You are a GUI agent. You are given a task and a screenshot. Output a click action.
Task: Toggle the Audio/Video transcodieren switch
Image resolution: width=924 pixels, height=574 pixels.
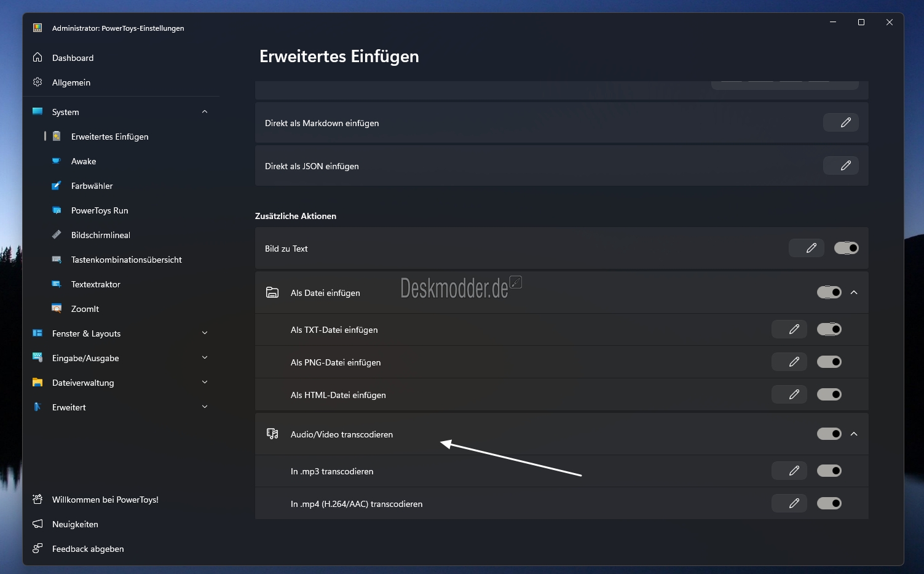pyautogui.click(x=829, y=434)
